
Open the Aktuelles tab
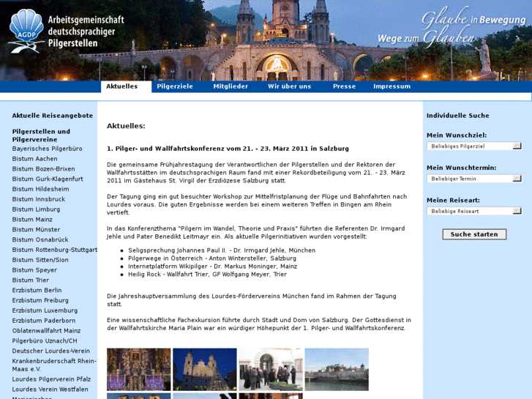pos(121,86)
